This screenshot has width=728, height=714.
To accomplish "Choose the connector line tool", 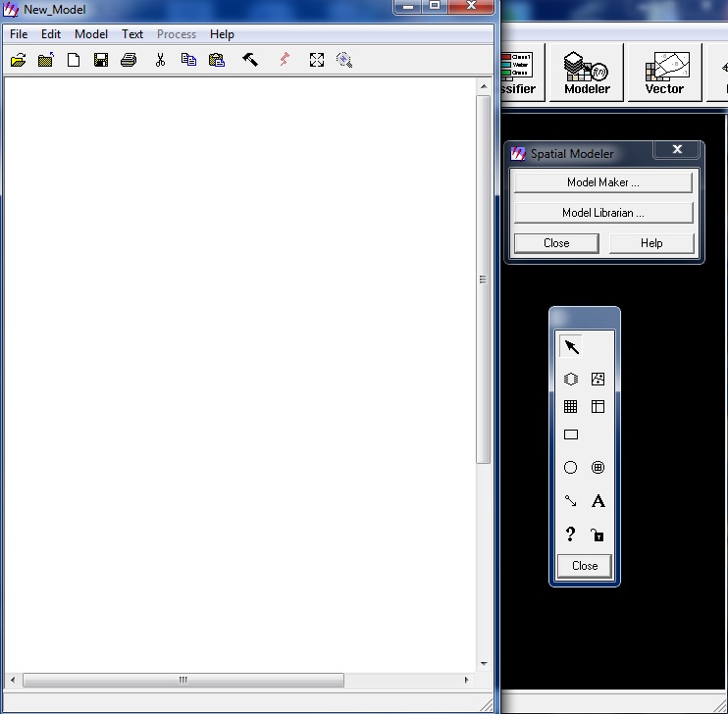I will click(x=571, y=501).
